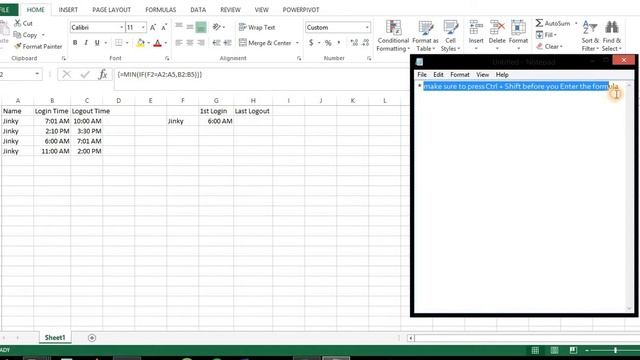Toggle Middle Align vertical alignment
The height and width of the screenshot is (360, 640).
tap(190, 27)
